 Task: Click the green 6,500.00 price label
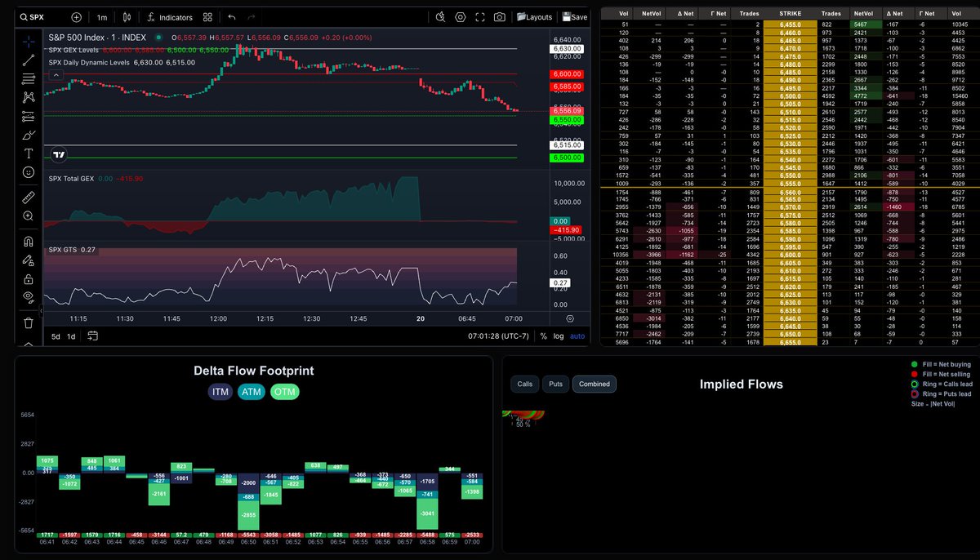(x=565, y=158)
